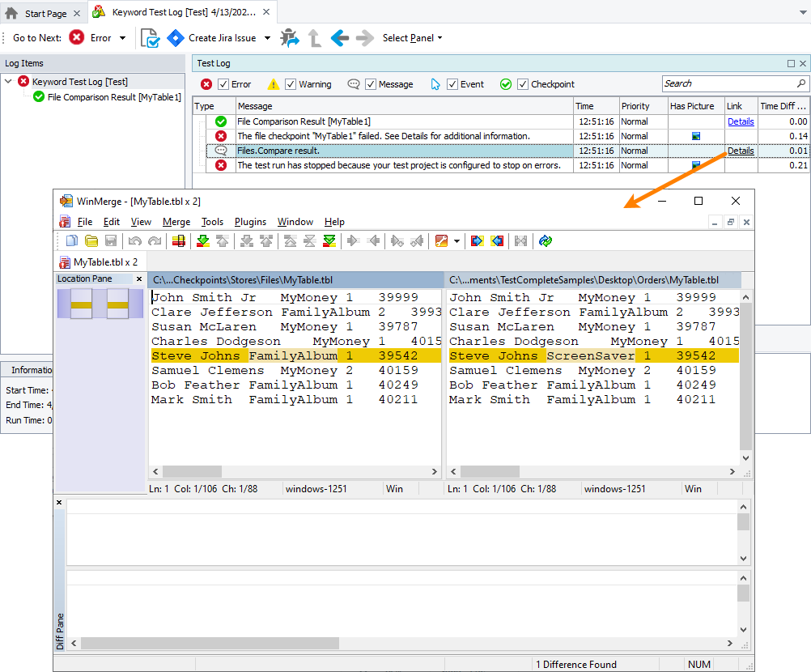Open the Merge menu in WinMerge
The image size is (811, 672).
click(176, 221)
